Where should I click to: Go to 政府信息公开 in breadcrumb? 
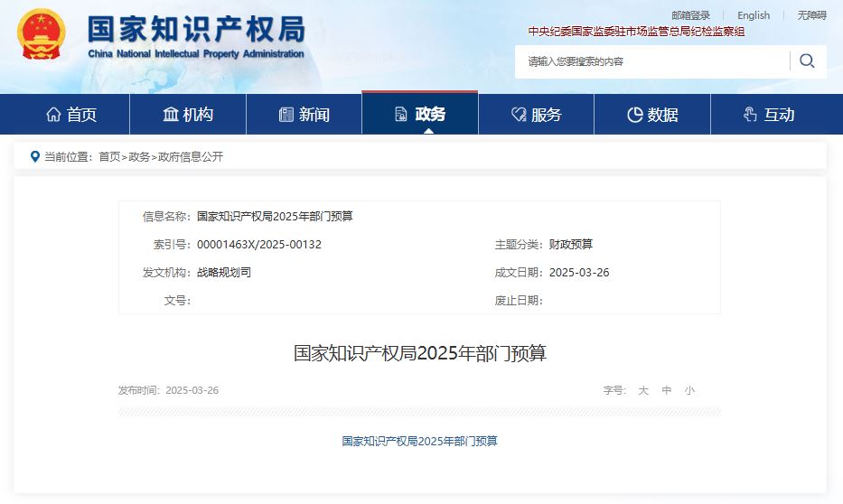pos(191,156)
